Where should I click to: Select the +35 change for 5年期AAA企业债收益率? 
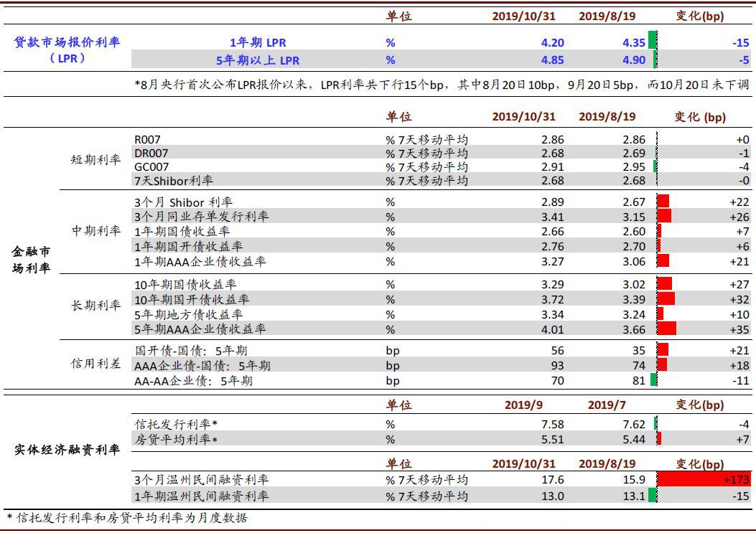[739, 329]
